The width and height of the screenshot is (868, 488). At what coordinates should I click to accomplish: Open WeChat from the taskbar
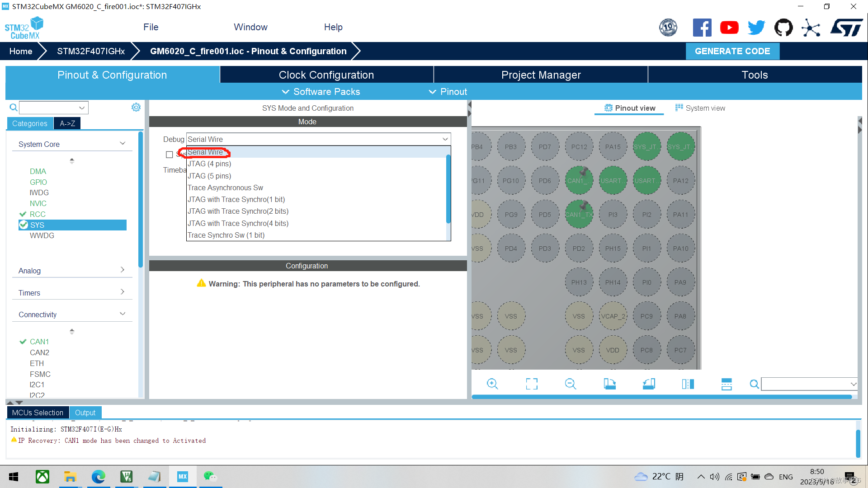click(x=210, y=477)
